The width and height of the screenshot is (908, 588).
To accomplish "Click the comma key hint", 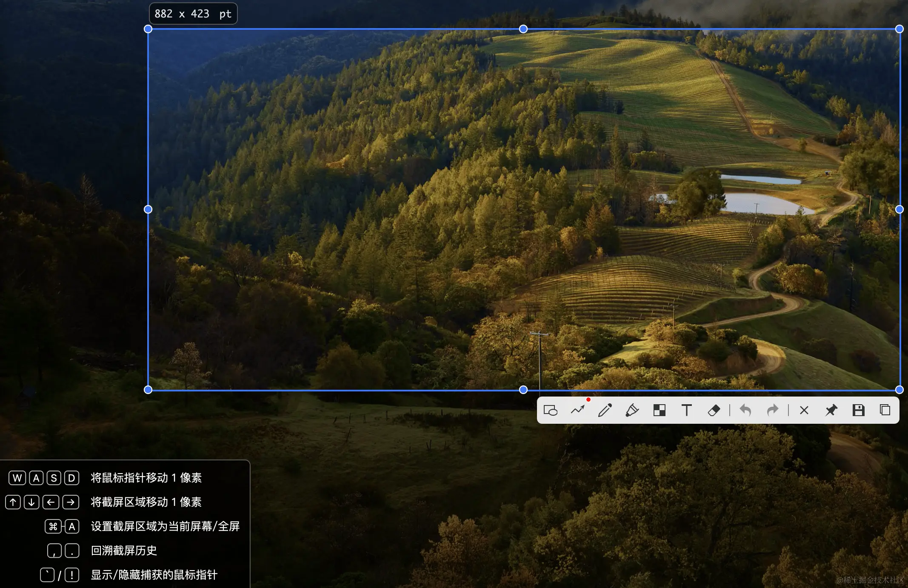I will coord(54,551).
